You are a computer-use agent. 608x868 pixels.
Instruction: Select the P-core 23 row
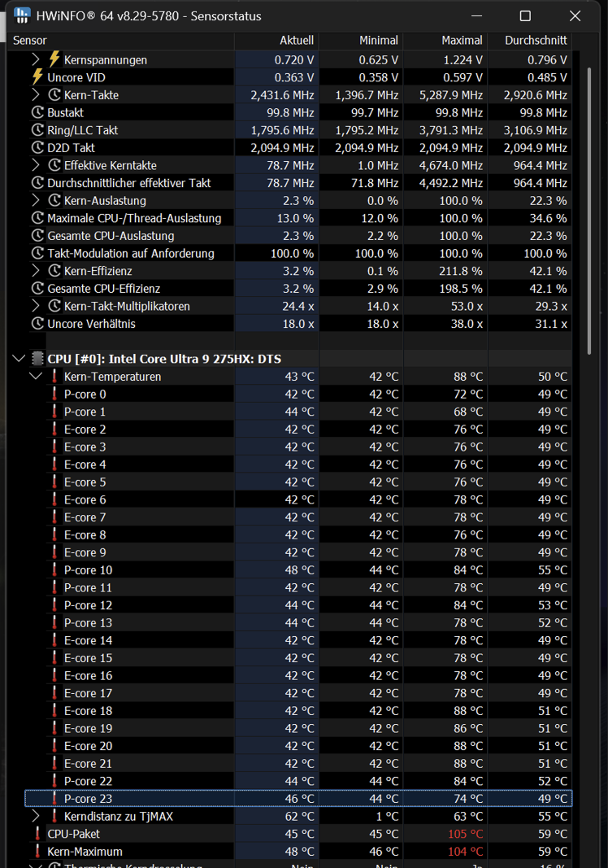point(299,798)
